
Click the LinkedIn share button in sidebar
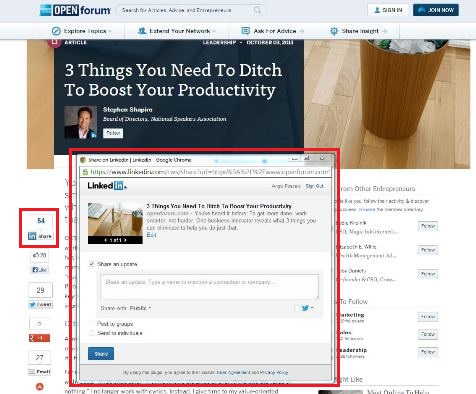coord(40,236)
